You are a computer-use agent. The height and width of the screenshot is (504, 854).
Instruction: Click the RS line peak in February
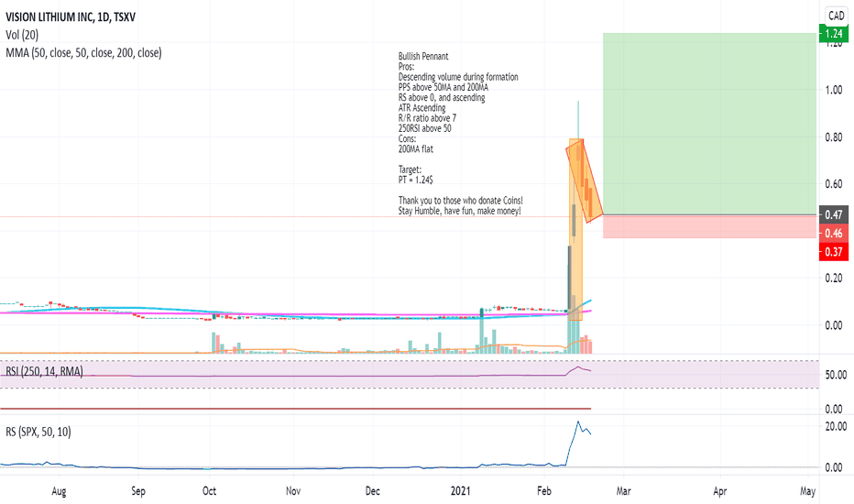578,422
